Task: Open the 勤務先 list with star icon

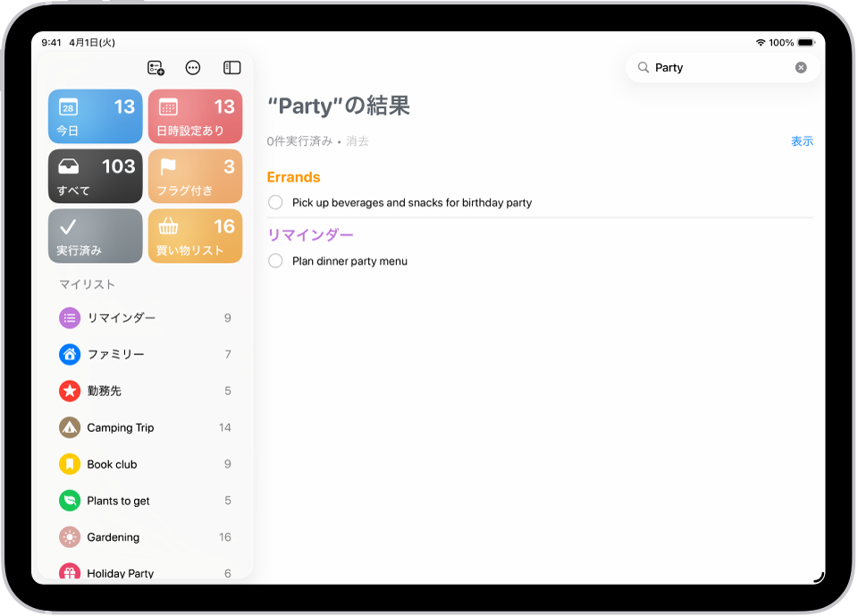Action: tap(69, 391)
